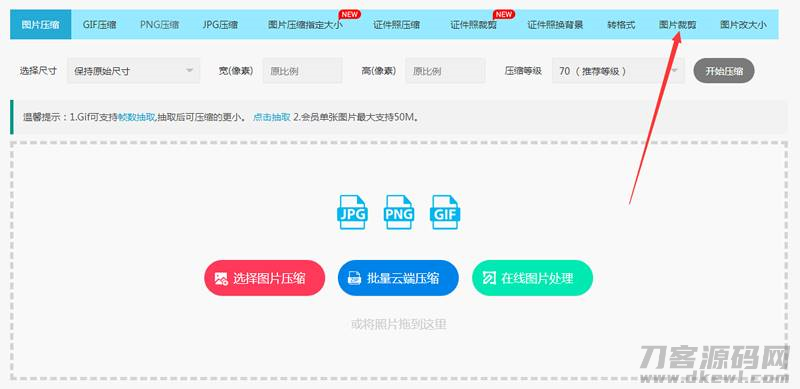Open the 证件照换背景 tab

coord(555,25)
